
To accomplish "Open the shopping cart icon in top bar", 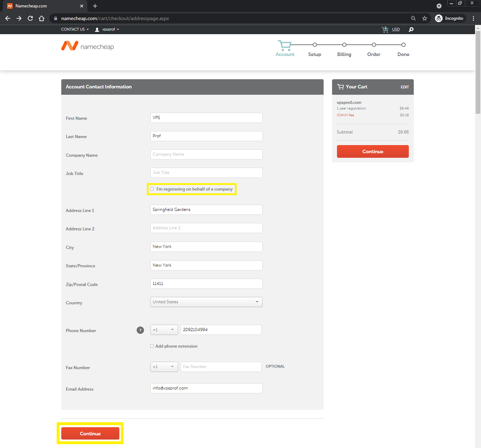I will 385,29.
